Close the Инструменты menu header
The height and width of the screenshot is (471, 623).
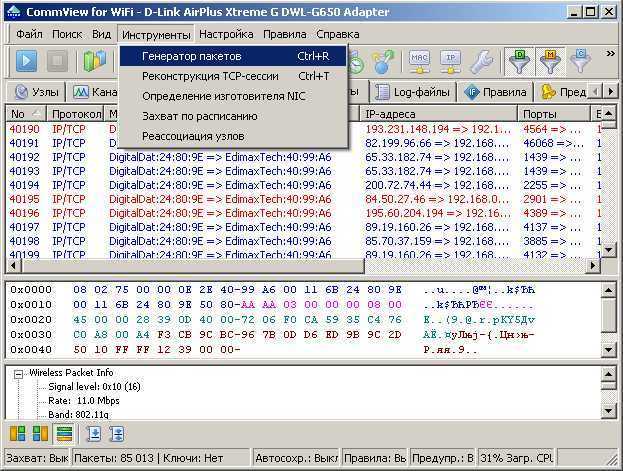point(156,35)
